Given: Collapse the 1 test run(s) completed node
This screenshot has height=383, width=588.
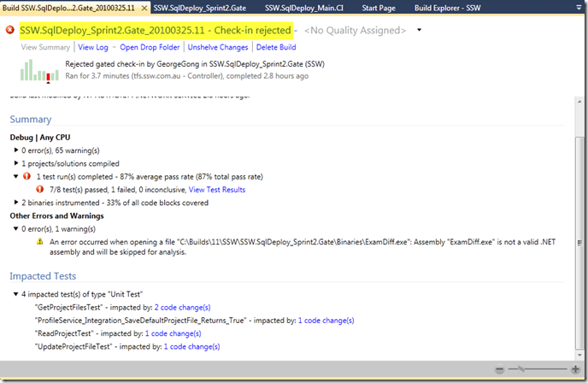Looking at the screenshot, I should tap(16, 176).
